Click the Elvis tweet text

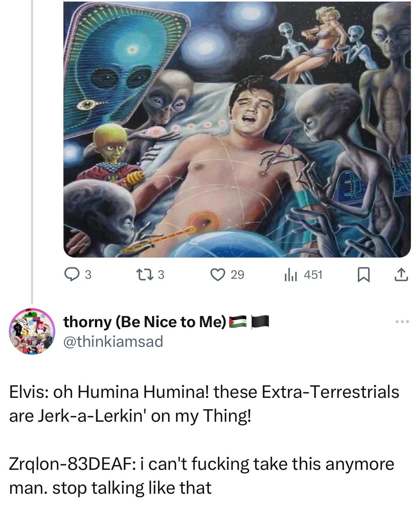204,403
